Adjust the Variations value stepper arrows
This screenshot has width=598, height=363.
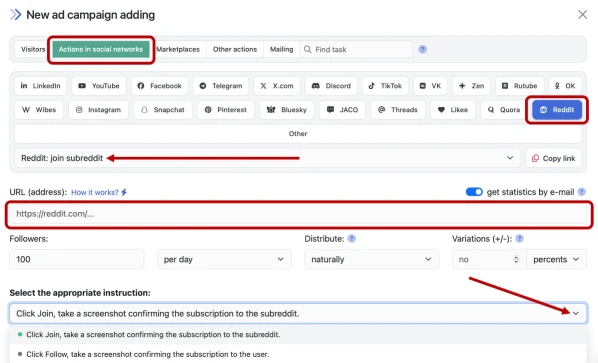[x=516, y=259]
